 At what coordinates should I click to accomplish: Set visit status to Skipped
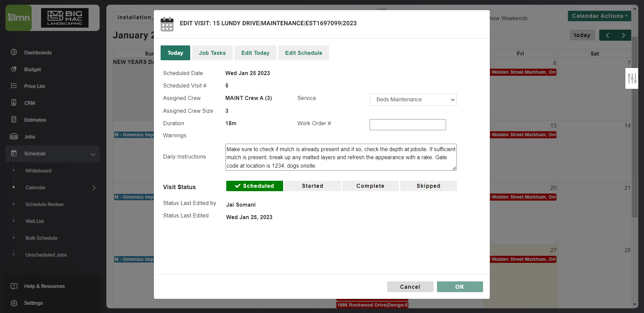[x=428, y=186]
